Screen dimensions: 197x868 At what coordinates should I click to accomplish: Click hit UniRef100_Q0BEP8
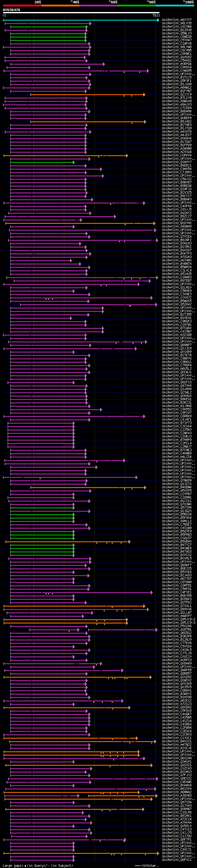177,118
